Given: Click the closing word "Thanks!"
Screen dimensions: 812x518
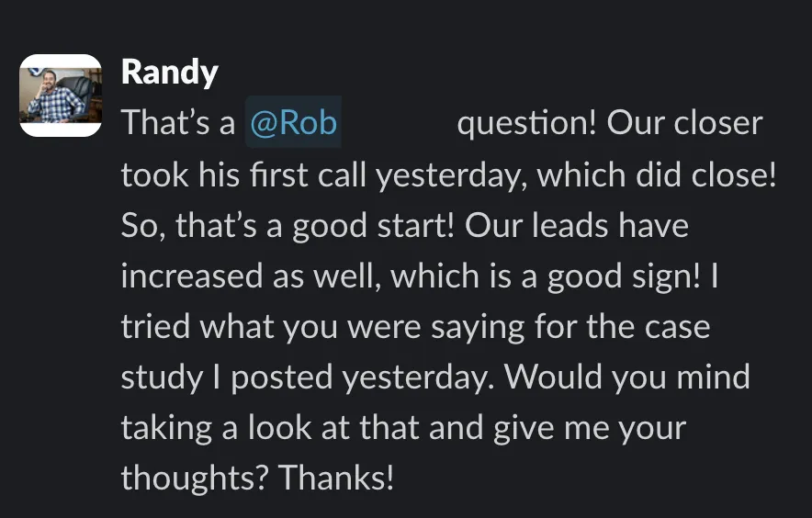Looking at the screenshot, I should click(x=336, y=478).
